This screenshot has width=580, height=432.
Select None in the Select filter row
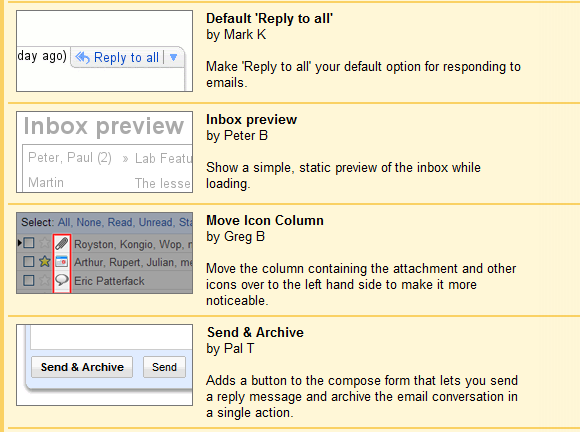point(89,222)
